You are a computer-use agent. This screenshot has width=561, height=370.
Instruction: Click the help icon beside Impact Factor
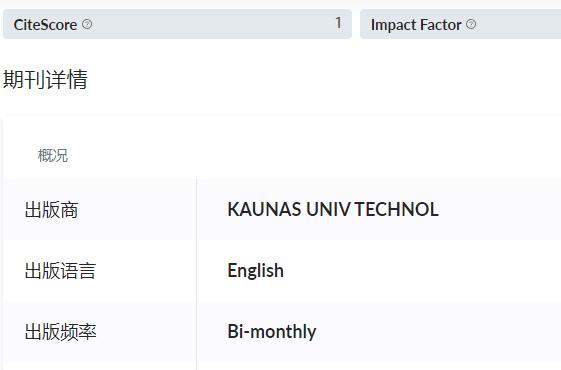(471, 24)
